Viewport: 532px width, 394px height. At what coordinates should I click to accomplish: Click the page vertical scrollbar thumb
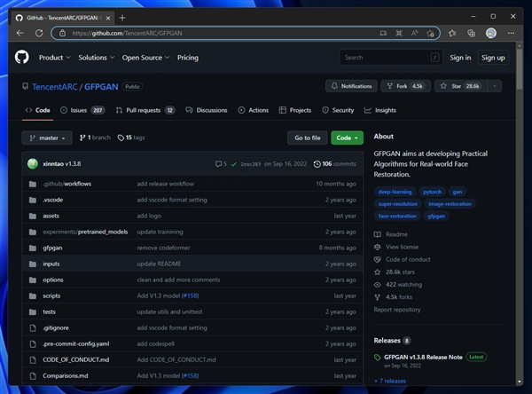[520, 69]
